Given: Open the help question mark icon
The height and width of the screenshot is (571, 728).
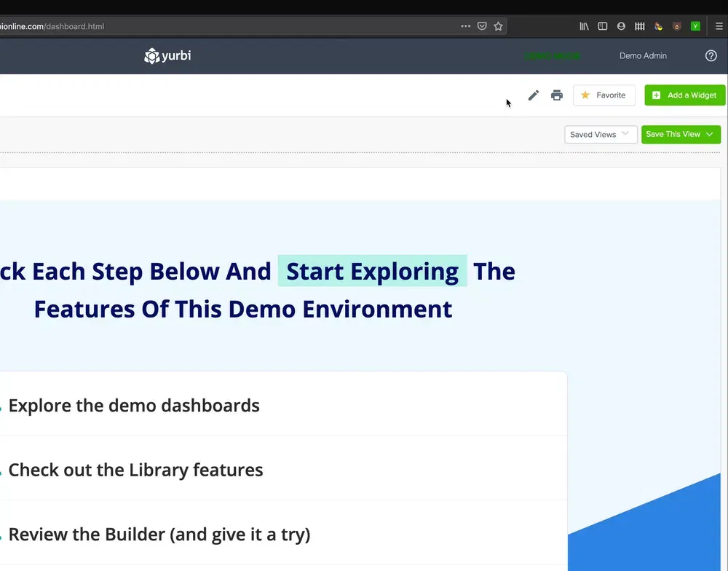Looking at the screenshot, I should pyautogui.click(x=711, y=56).
